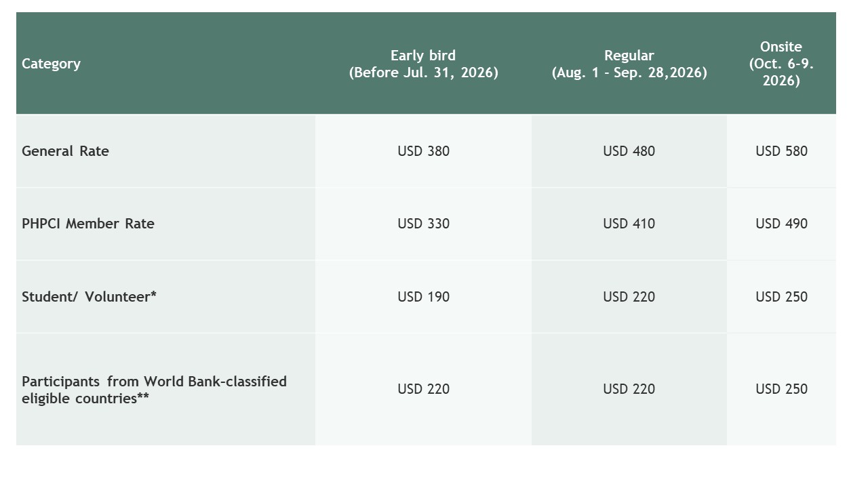The height and width of the screenshot is (488, 868).
Task: Select the PHPCI Member Rate row label
Action: (88, 224)
